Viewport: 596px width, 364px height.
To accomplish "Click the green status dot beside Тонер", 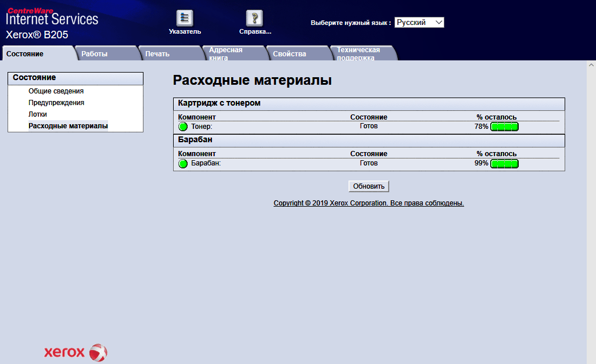I will [x=183, y=127].
